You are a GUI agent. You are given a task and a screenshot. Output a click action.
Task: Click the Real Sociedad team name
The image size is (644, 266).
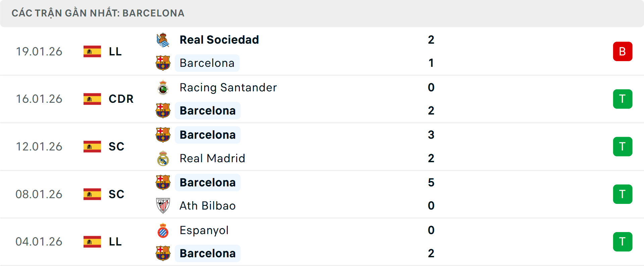(x=219, y=39)
